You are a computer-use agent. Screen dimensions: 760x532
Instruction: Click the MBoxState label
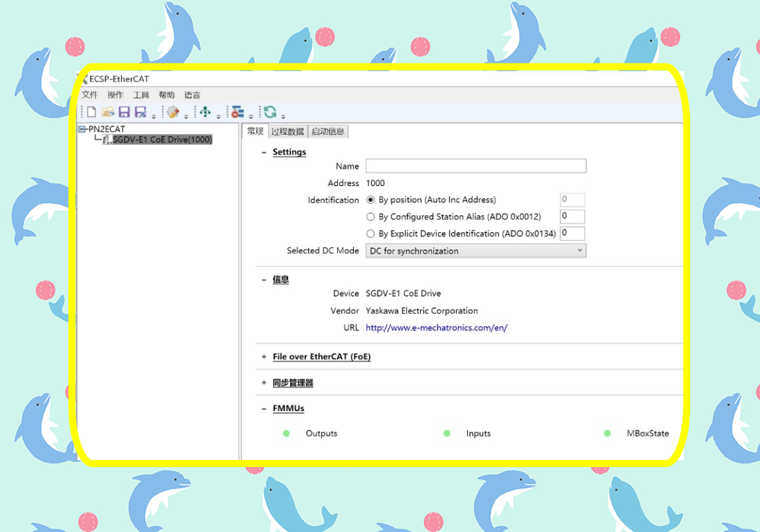pyautogui.click(x=647, y=433)
